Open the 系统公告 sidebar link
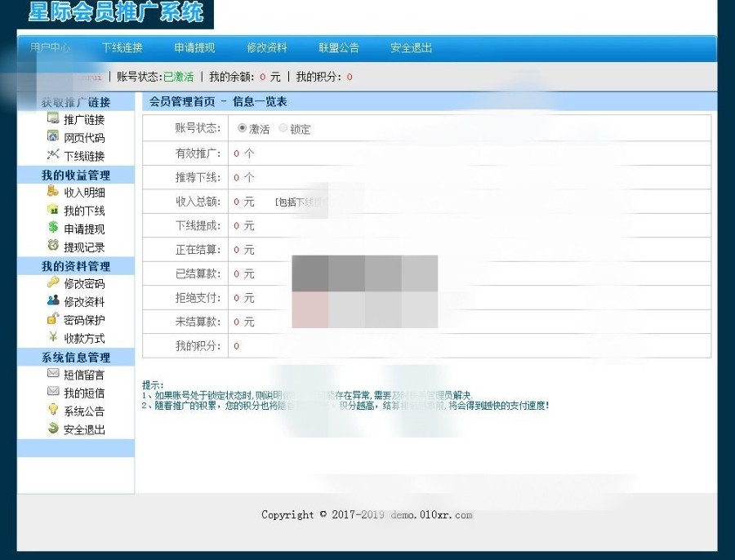735x560 pixels. pyautogui.click(x=84, y=411)
